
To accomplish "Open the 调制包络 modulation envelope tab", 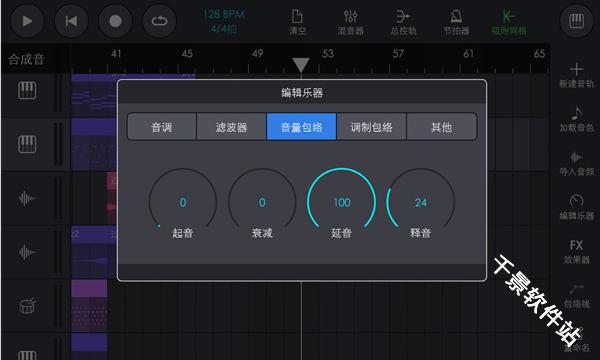I will 372,127.
